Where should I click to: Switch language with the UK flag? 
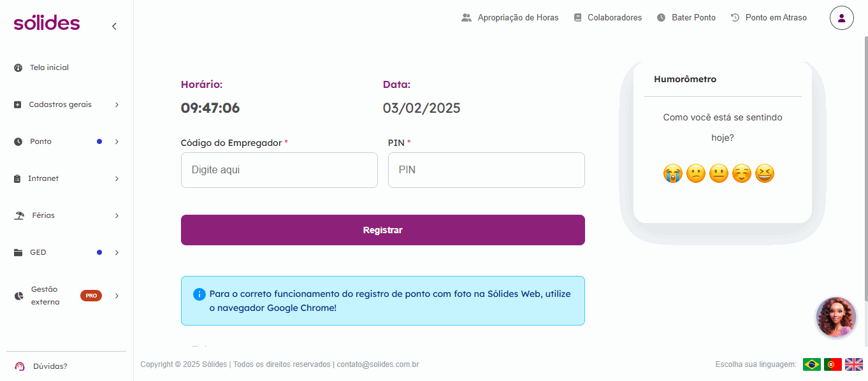click(x=853, y=364)
